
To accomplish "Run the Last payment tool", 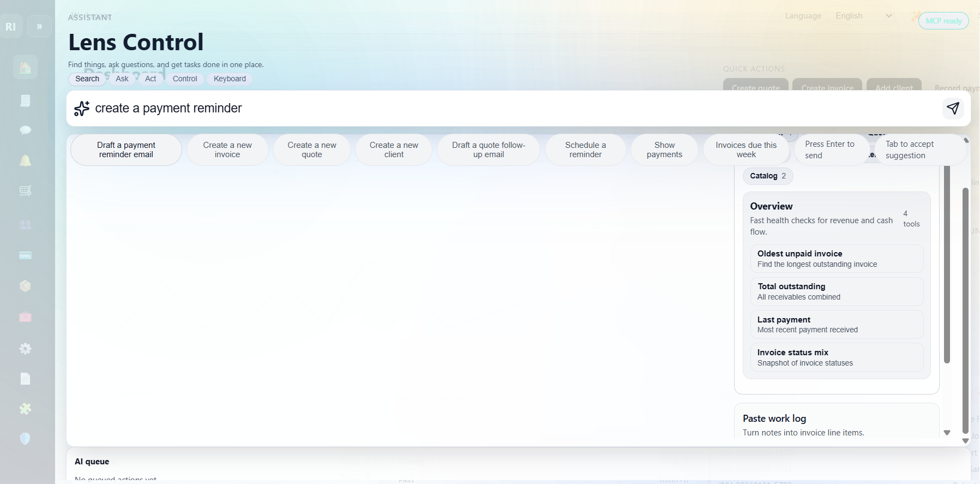I will point(837,324).
